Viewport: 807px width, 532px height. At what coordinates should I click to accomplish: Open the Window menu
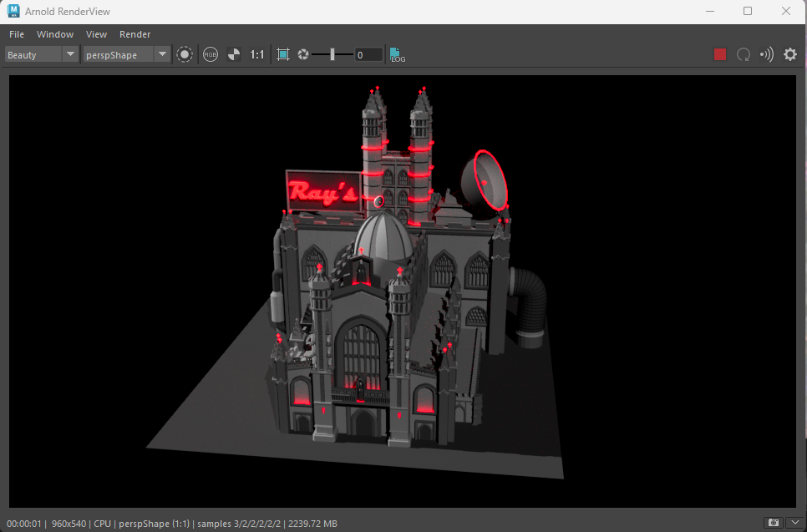click(55, 34)
